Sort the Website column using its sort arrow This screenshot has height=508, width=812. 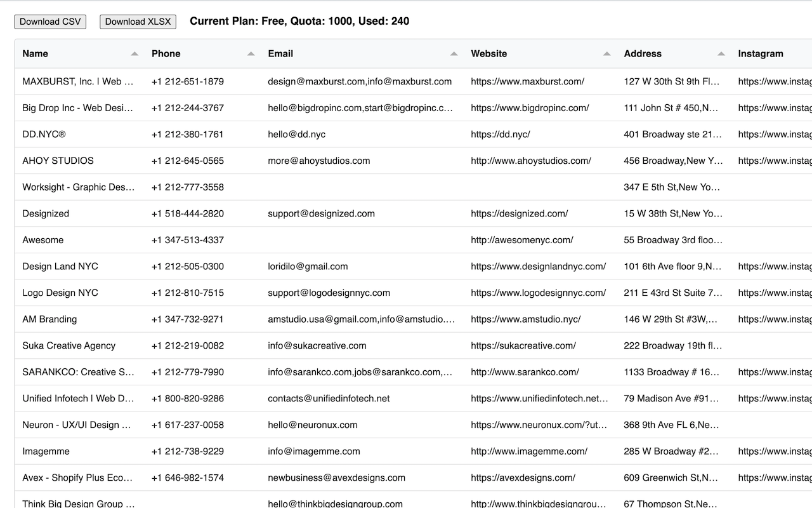point(607,54)
